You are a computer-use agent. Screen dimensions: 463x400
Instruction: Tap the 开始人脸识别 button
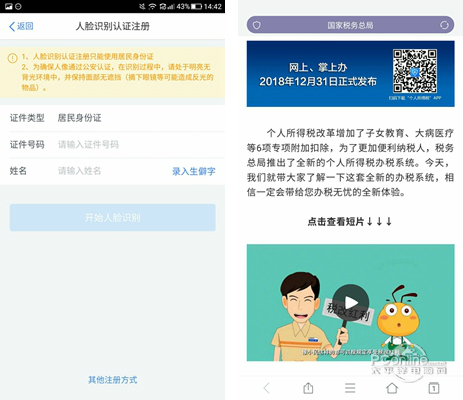point(113,218)
